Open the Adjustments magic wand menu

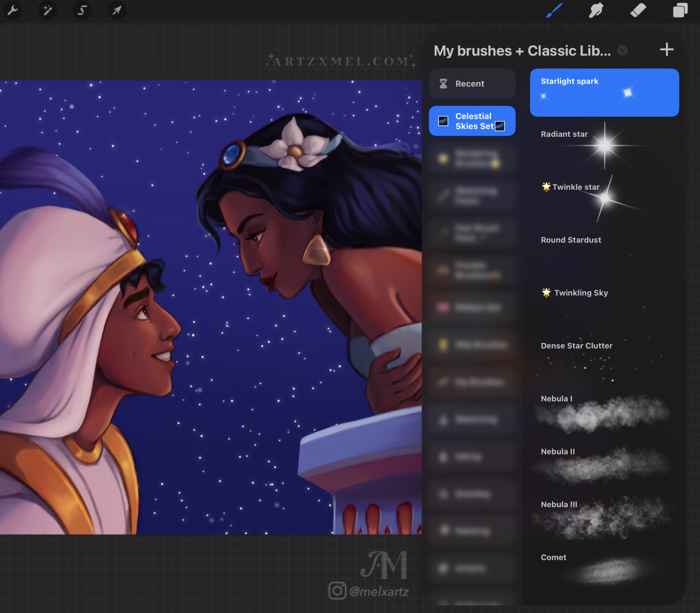(x=48, y=10)
